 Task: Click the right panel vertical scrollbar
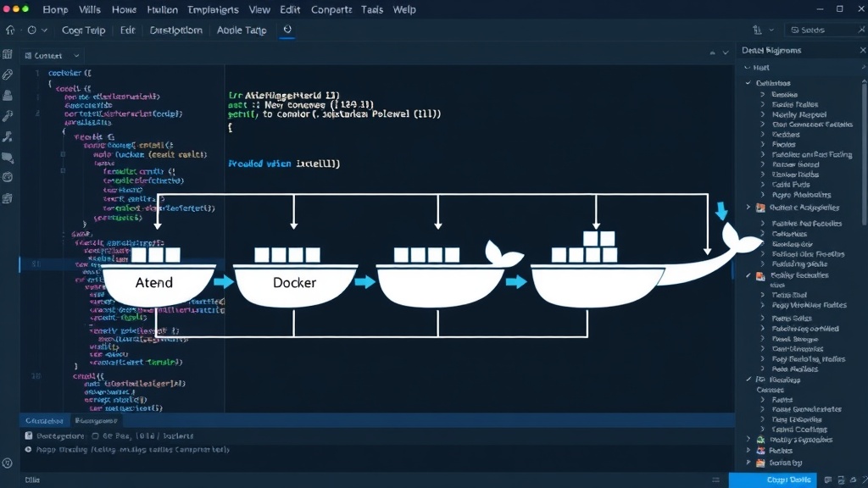coord(865,152)
